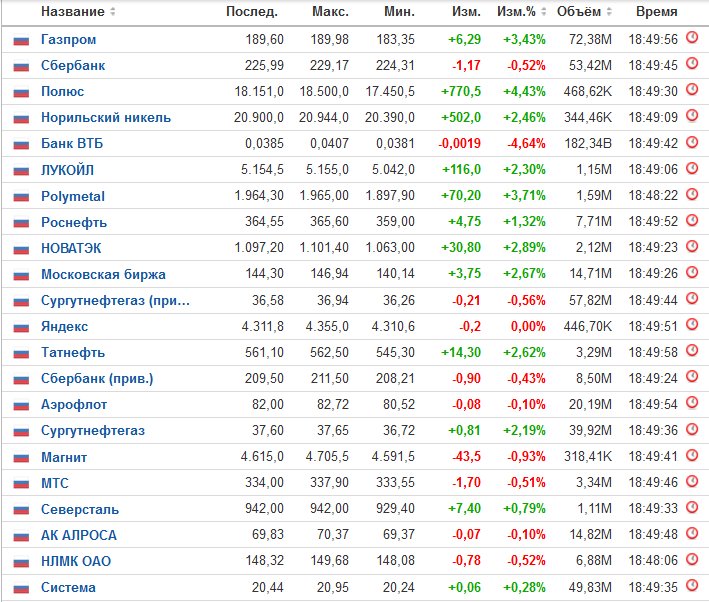Click the Послед. column header

point(252,11)
